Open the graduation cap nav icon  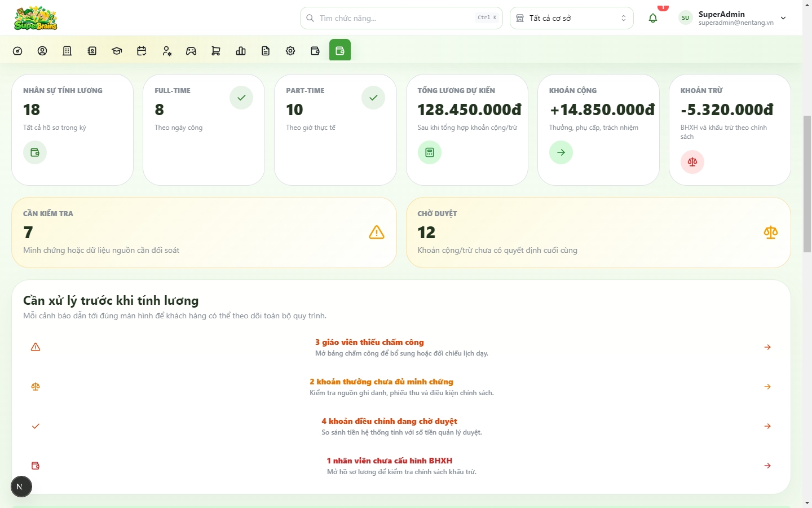pos(117,51)
